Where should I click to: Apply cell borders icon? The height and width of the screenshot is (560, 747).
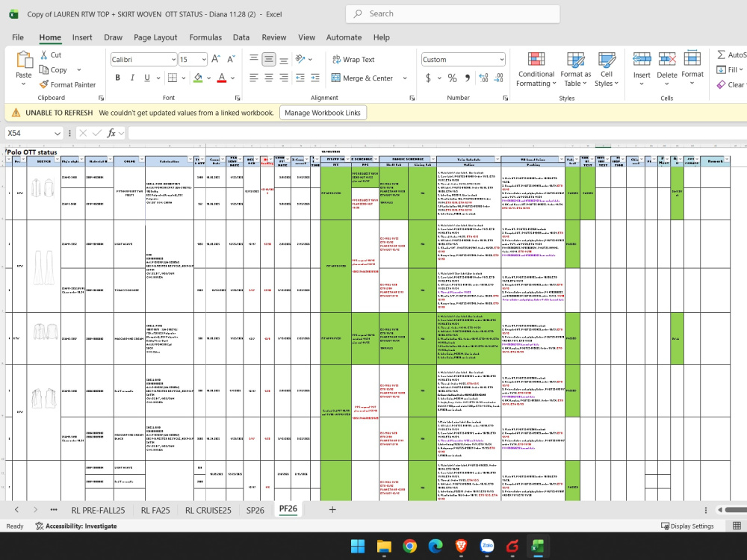(173, 78)
